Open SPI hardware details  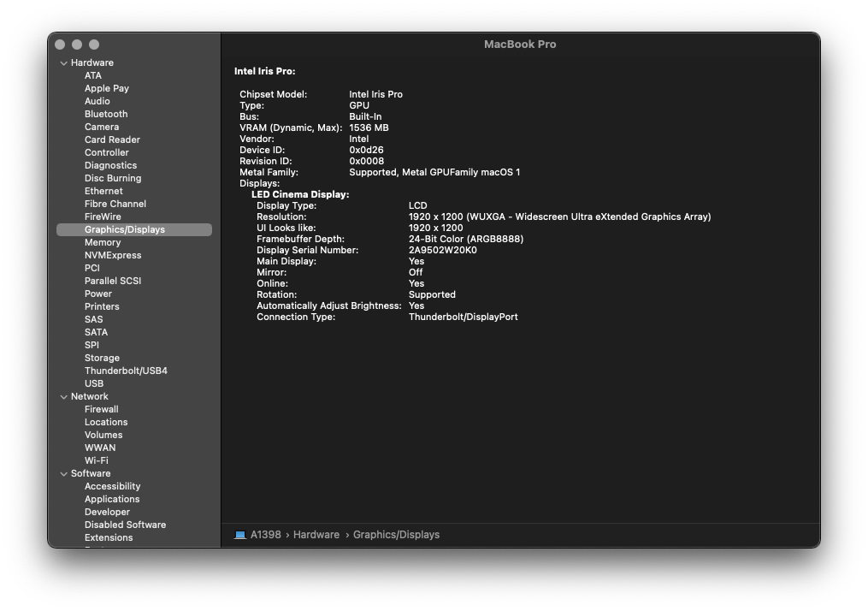click(92, 345)
